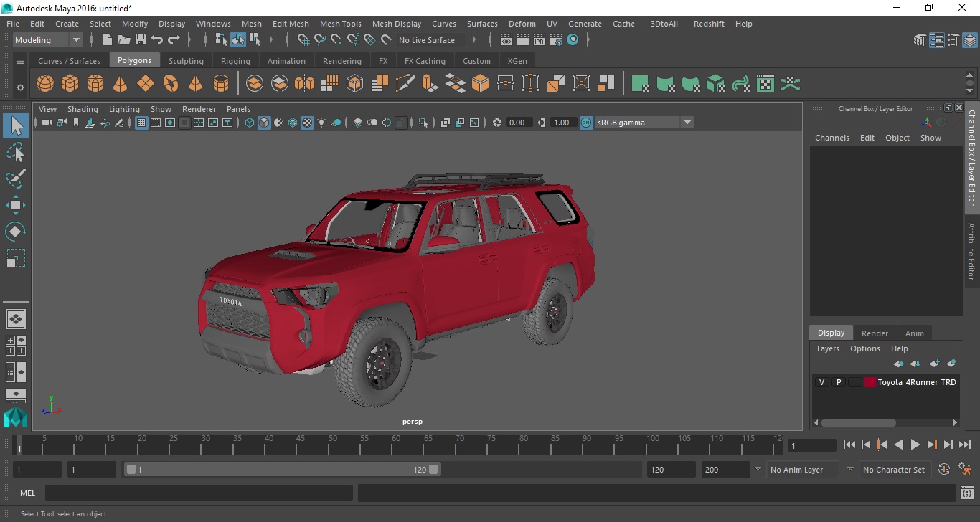Click the Bridge shelf icon
The width and height of the screenshot is (980, 522).
455,84
